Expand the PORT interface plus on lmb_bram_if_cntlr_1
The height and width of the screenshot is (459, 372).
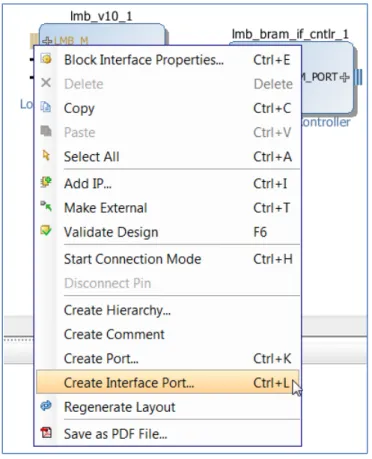tap(345, 77)
